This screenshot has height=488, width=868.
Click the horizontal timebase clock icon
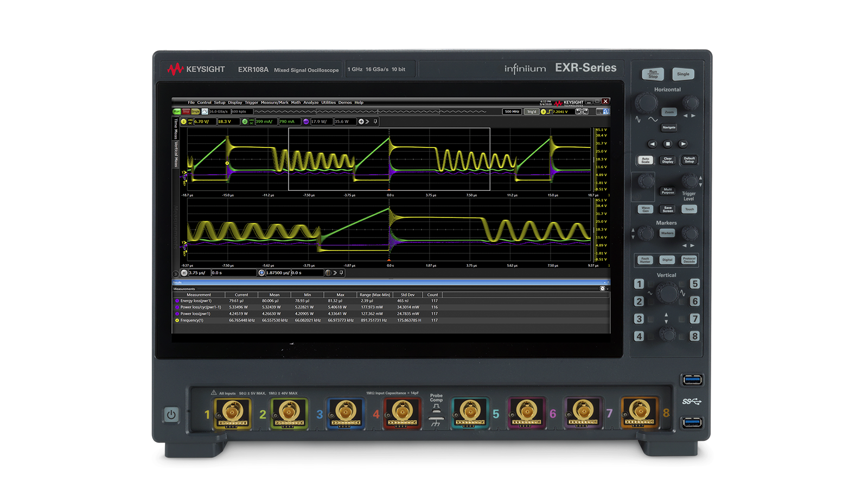(x=185, y=273)
